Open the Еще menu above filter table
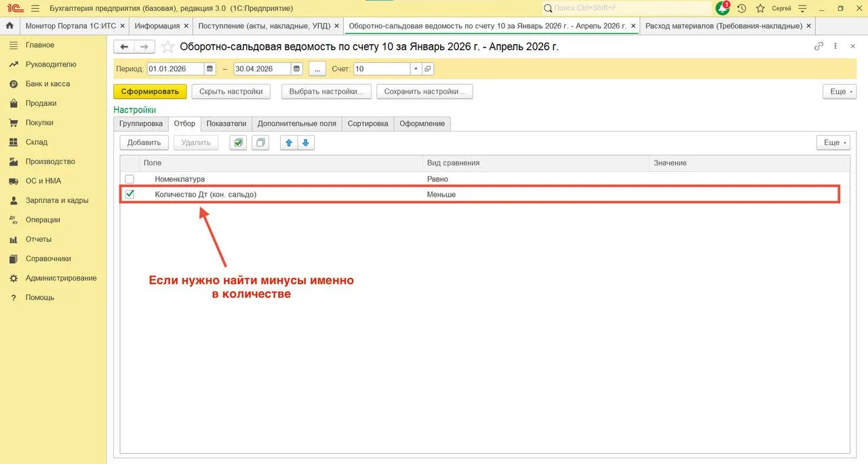Screen dimensions: 868x464 pos(833,142)
